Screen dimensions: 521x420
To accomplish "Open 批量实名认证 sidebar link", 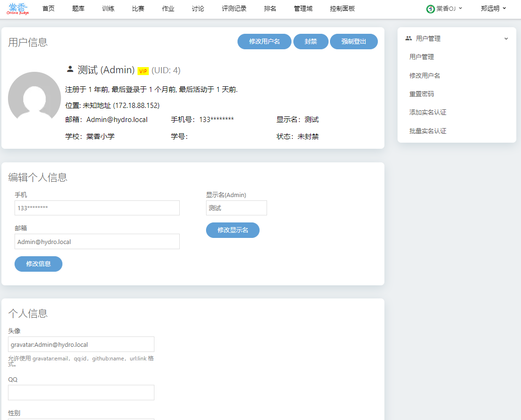I will pyautogui.click(x=428, y=131).
